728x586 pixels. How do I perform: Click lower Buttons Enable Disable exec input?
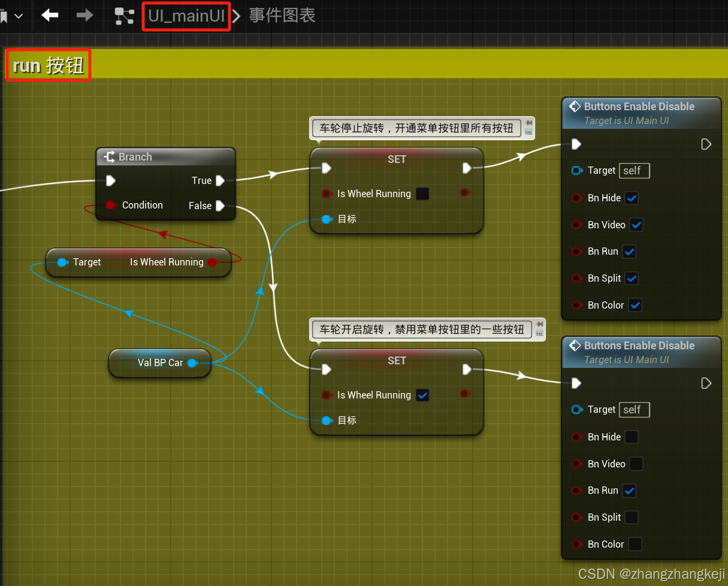click(576, 383)
